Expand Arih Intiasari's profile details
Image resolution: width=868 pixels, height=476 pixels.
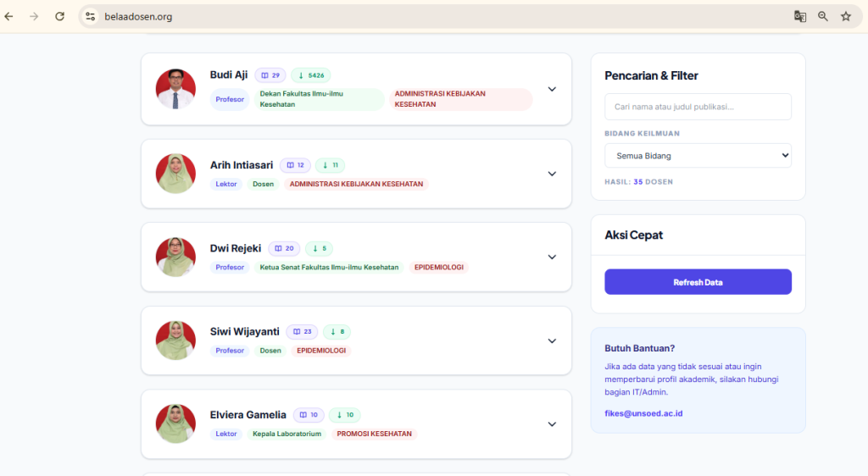coord(552,174)
